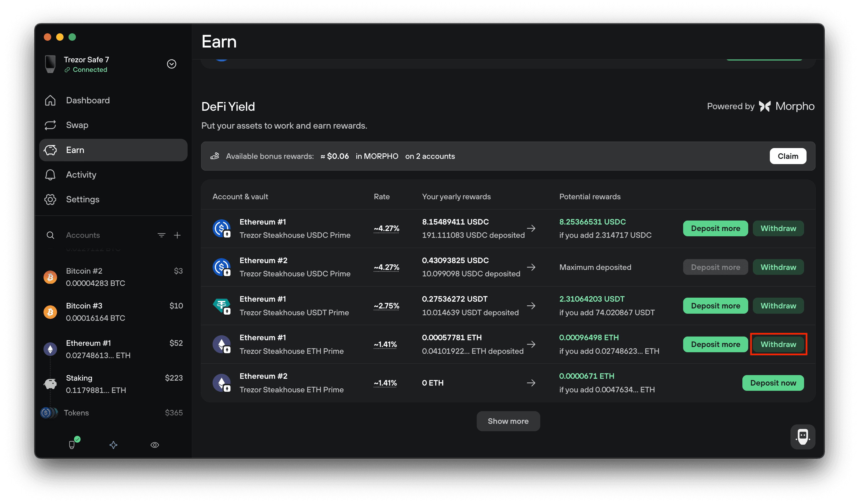Deposit more to the USDT Prime vault

(715, 306)
